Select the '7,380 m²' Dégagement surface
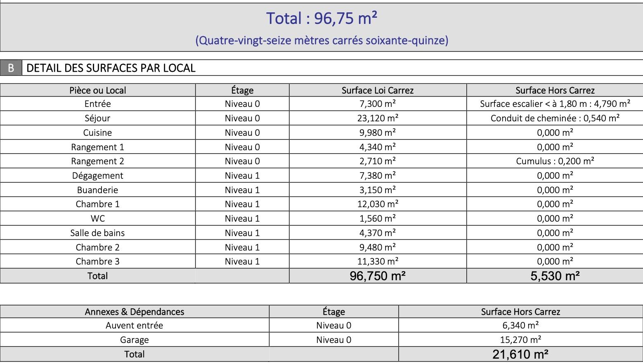The width and height of the screenshot is (643, 364). click(x=378, y=176)
